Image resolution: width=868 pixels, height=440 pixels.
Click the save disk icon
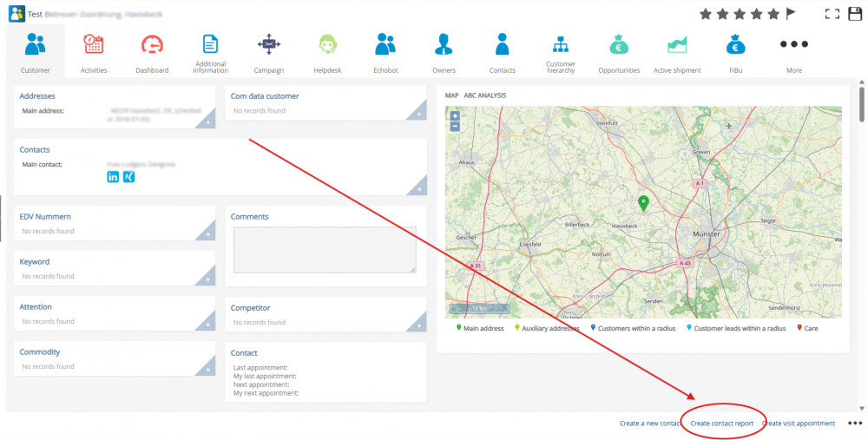(855, 14)
